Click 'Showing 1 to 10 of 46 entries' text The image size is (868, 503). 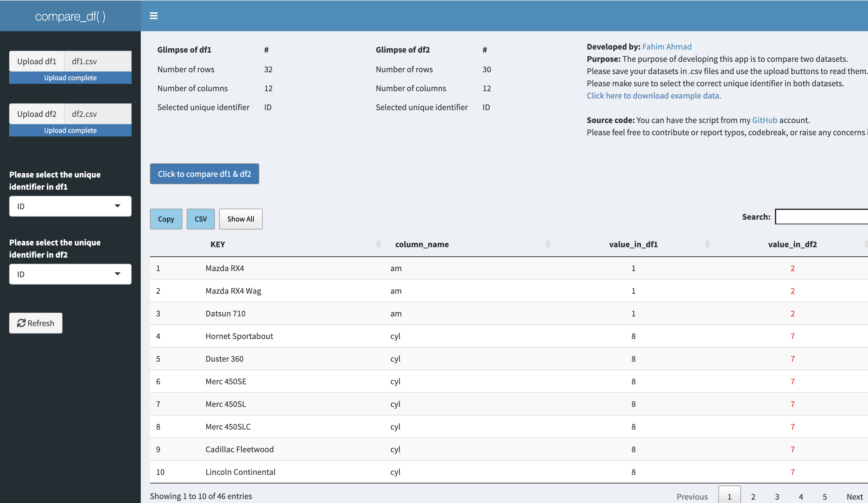click(201, 496)
